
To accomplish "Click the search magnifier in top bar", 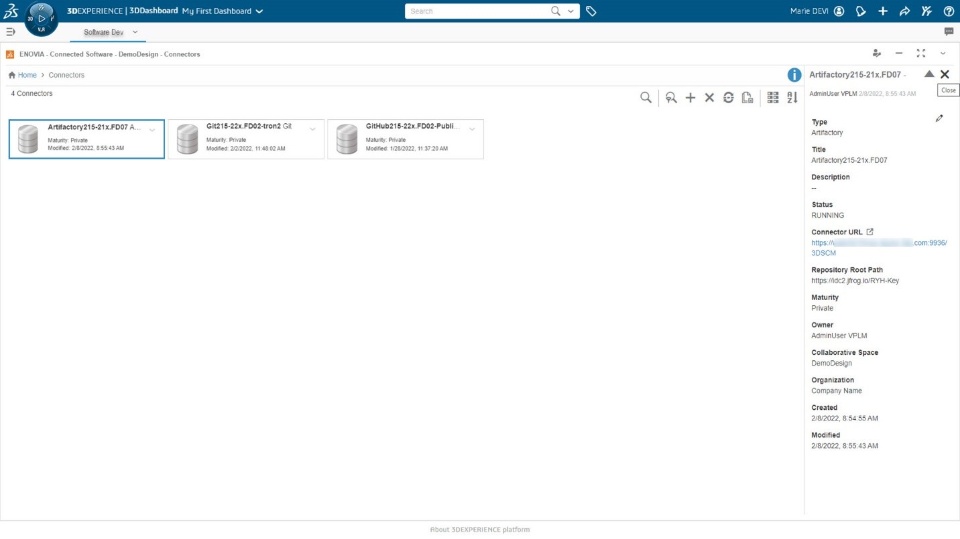I will click(x=555, y=11).
